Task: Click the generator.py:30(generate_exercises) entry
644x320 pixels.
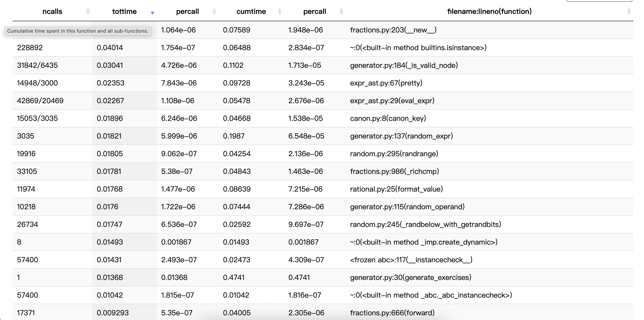Action: pyautogui.click(x=410, y=277)
